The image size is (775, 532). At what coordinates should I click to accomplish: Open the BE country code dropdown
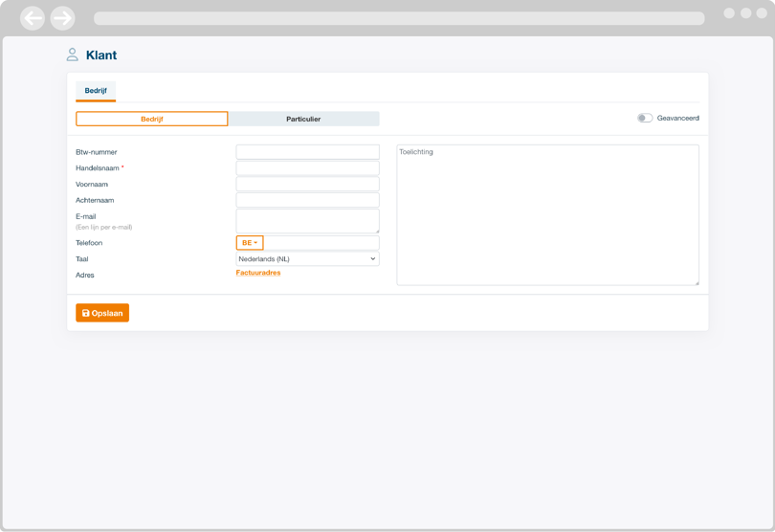(250, 243)
